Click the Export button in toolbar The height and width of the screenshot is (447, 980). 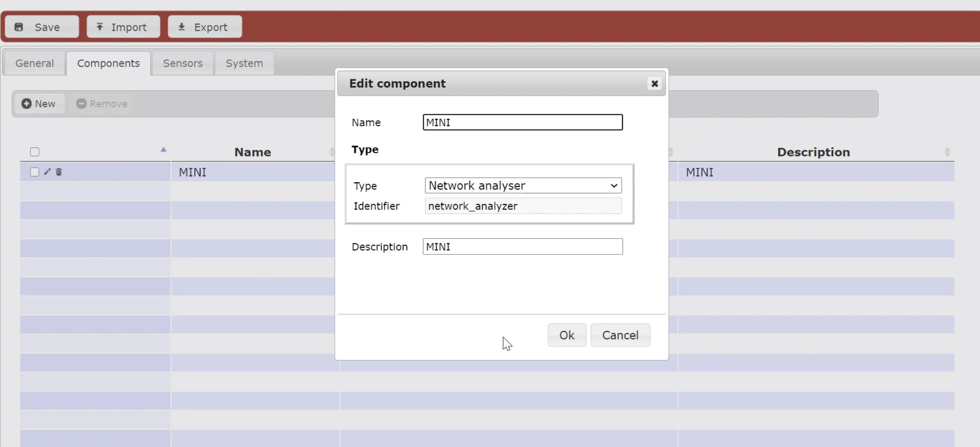click(205, 27)
